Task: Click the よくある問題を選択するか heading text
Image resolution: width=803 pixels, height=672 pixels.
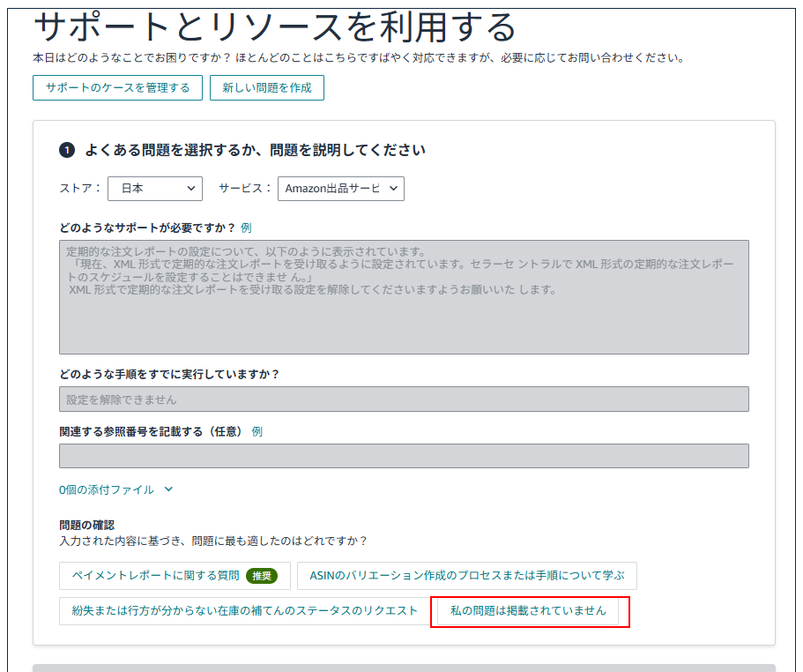Action: pyautogui.click(x=255, y=151)
